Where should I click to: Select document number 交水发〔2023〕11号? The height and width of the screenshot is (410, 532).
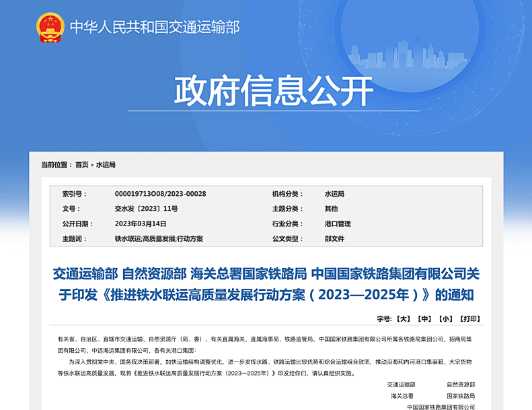pyautogui.click(x=146, y=209)
